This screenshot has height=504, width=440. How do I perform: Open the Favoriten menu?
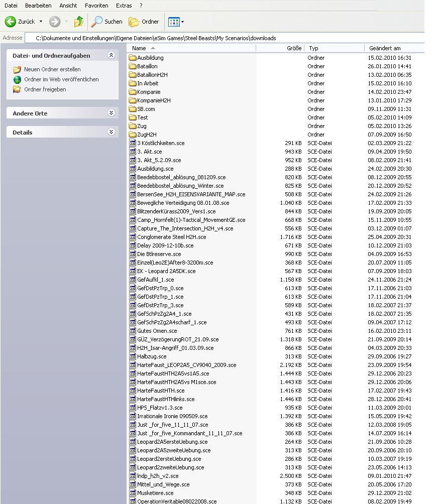[96, 6]
